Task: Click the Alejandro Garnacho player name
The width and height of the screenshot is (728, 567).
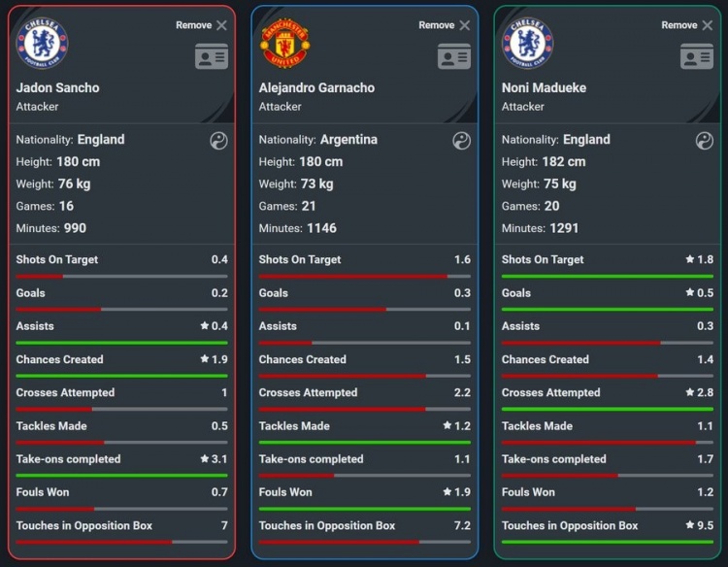Action: tap(316, 87)
